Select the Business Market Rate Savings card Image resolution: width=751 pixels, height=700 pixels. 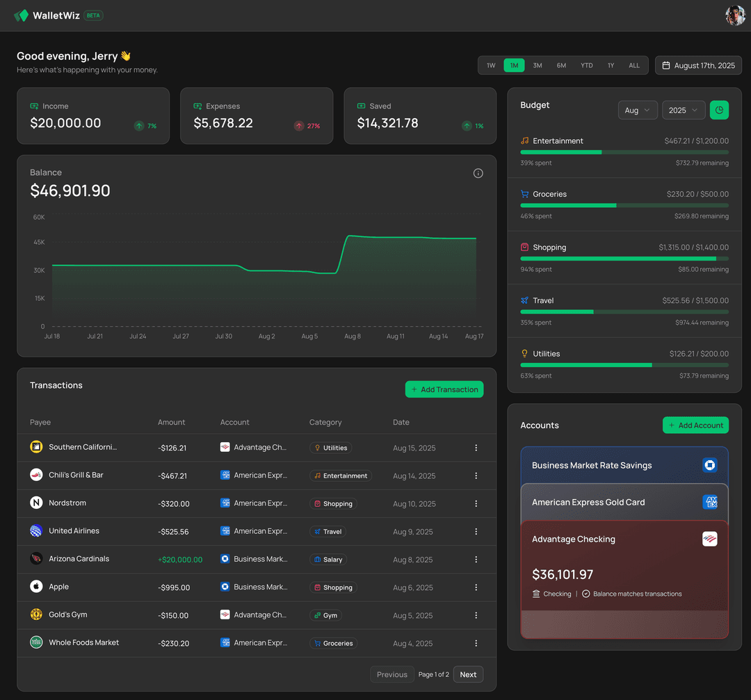point(623,464)
